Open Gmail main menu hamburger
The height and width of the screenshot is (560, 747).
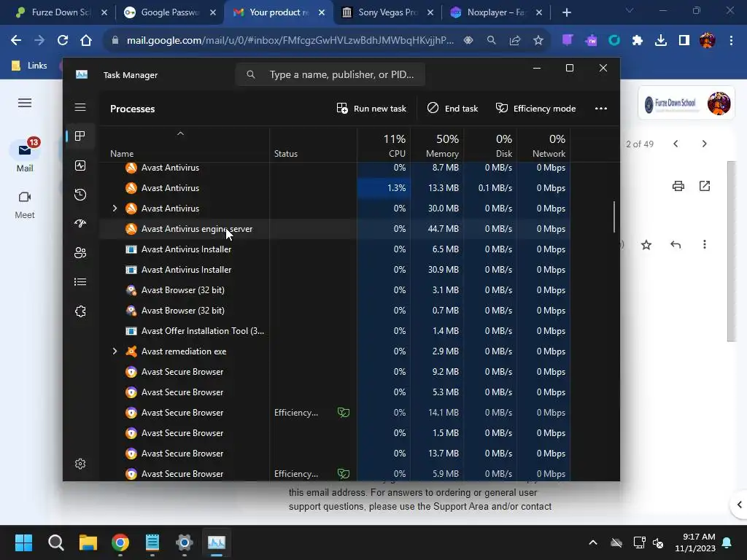pyautogui.click(x=25, y=103)
